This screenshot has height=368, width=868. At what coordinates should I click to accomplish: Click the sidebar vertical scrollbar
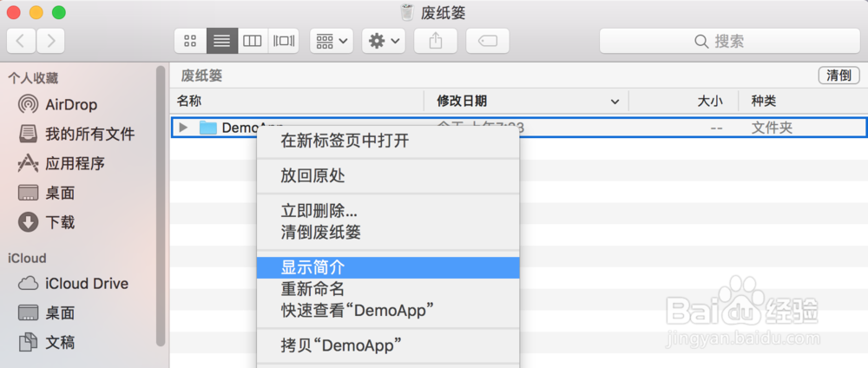[x=161, y=206]
